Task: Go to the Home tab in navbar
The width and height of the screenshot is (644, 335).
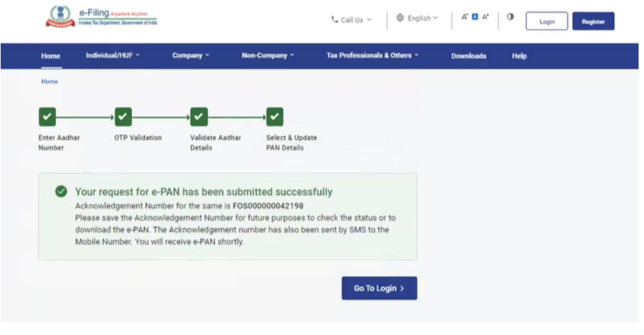Action: [51, 56]
